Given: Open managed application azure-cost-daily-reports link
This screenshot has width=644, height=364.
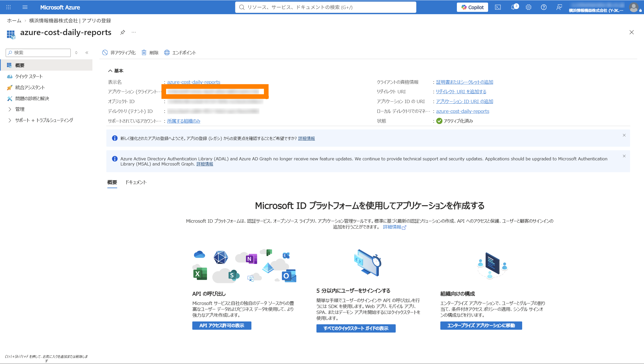Looking at the screenshot, I should pos(463,111).
